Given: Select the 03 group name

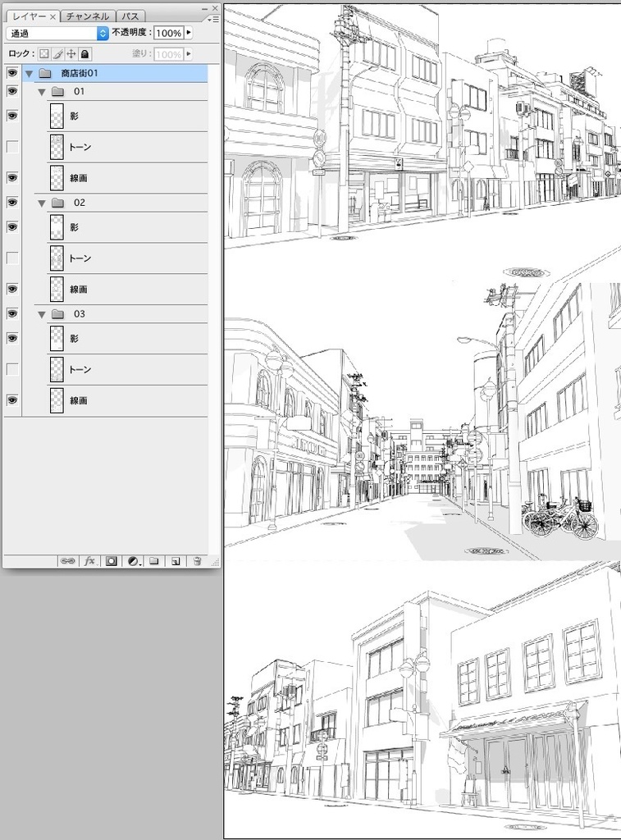Looking at the screenshot, I should coord(80,314).
